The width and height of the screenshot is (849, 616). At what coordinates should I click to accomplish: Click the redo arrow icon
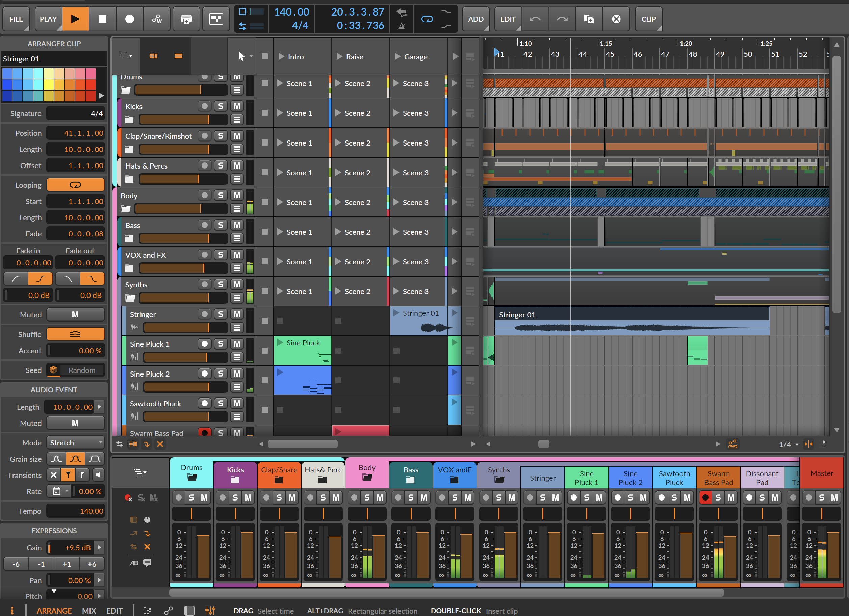(x=562, y=19)
